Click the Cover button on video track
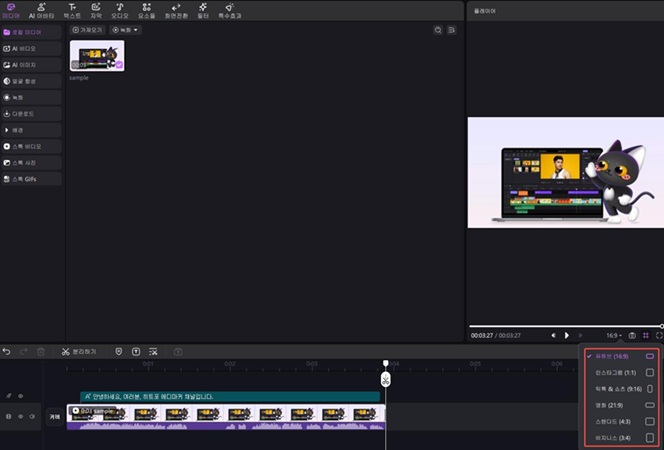The height and width of the screenshot is (450, 664). [55, 417]
